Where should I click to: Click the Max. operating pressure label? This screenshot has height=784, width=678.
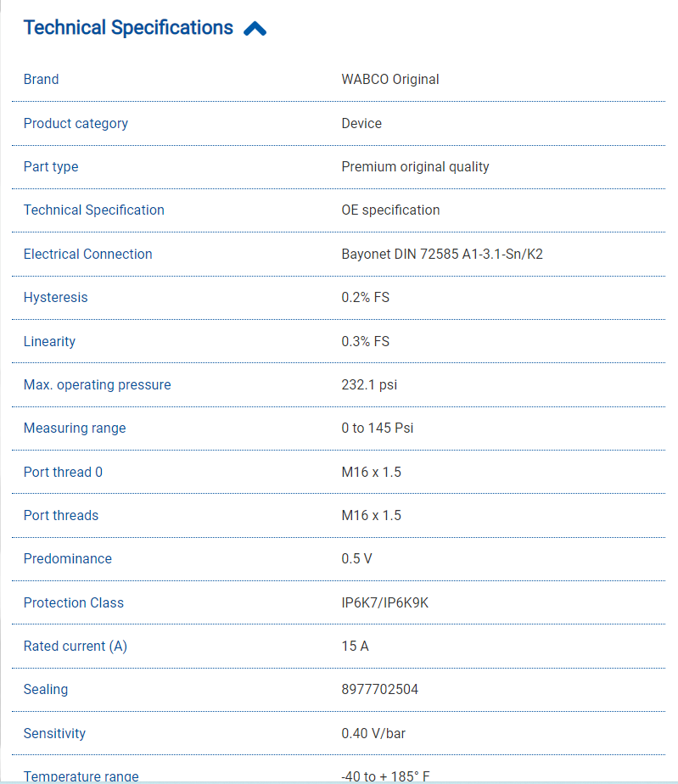[98, 385]
